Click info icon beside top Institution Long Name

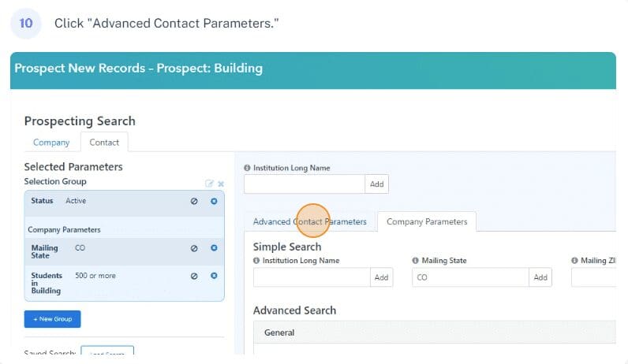coord(247,168)
